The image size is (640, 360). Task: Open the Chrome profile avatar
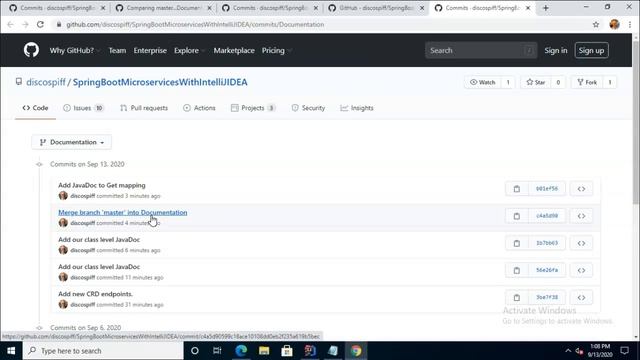[614, 24]
